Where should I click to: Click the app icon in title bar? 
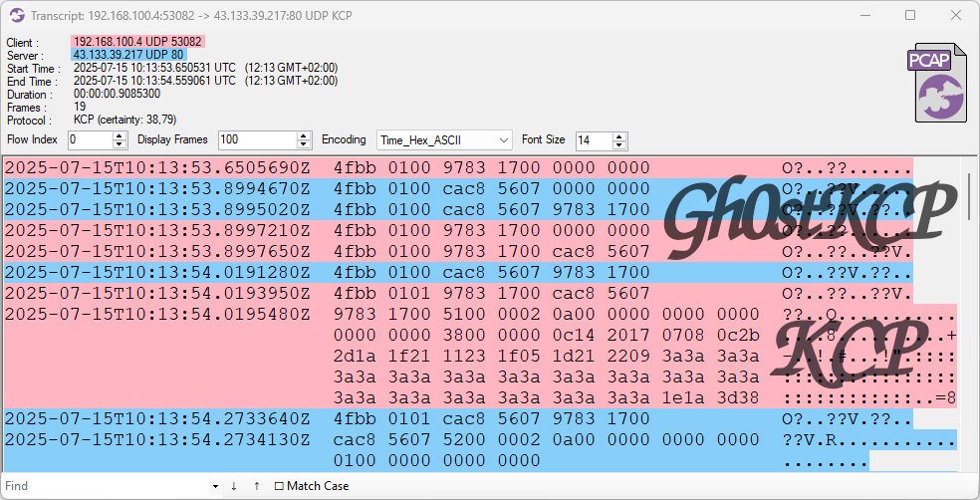click(17, 15)
